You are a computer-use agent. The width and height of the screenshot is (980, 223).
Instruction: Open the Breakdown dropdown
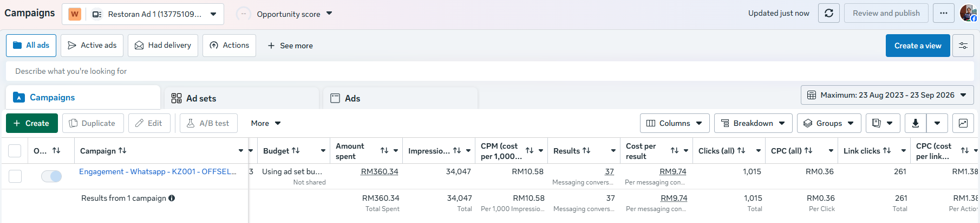(753, 123)
